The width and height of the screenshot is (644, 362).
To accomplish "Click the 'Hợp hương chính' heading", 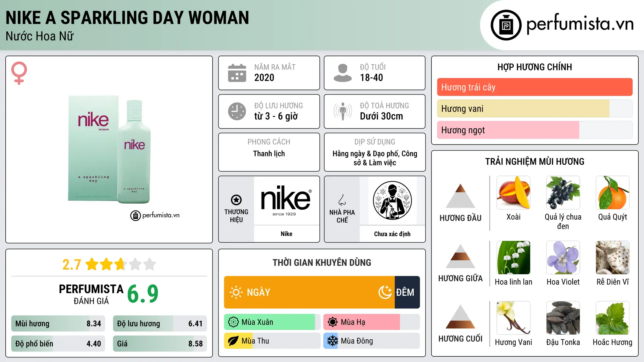I will tap(535, 67).
